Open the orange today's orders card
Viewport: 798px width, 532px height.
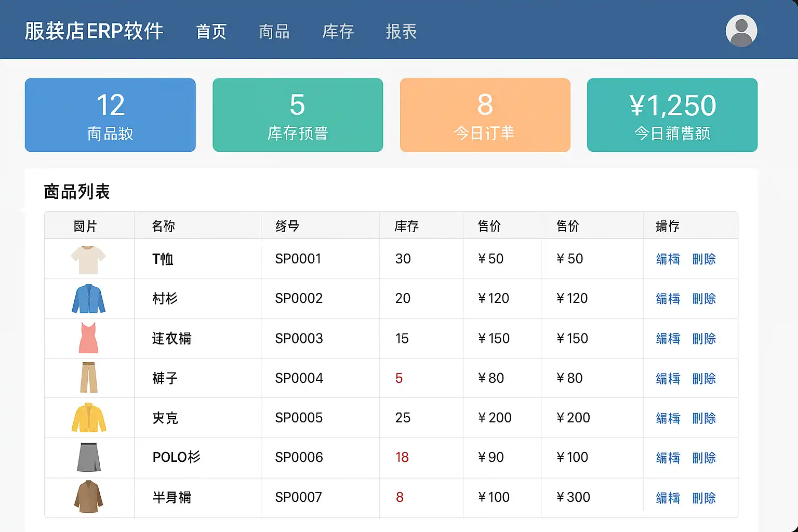[x=485, y=115]
